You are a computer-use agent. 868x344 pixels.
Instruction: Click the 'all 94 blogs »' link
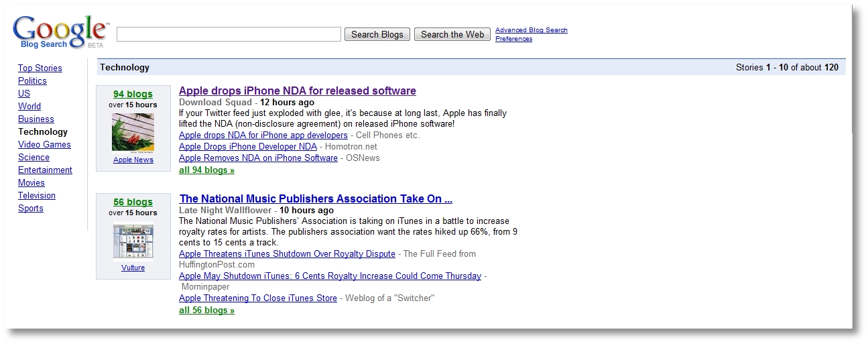click(x=206, y=170)
